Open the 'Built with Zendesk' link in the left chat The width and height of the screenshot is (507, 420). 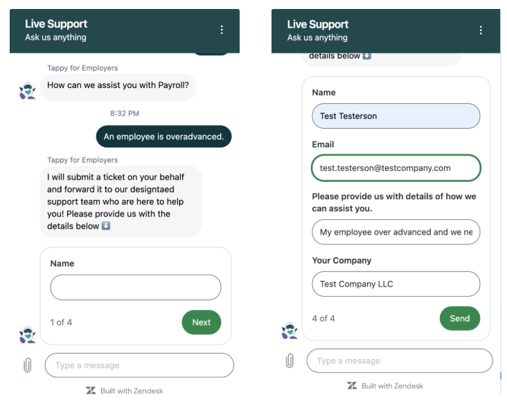(132, 391)
